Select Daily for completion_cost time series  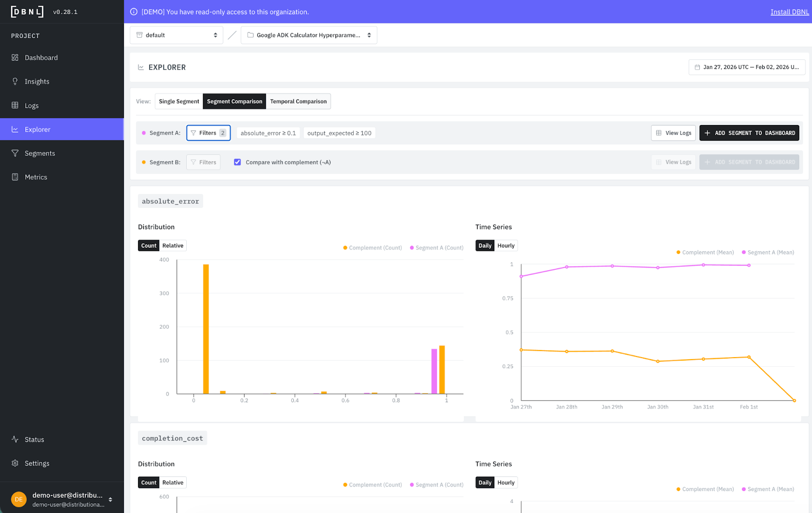[485, 483]
